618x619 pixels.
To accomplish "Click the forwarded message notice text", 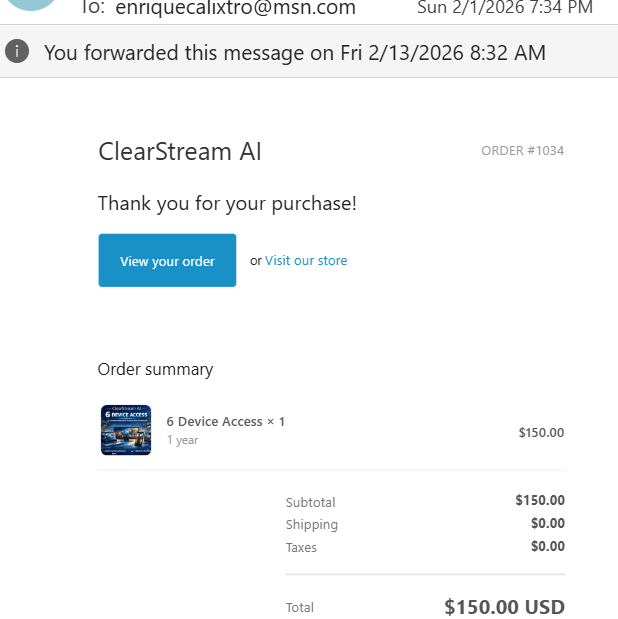I will point(295,52).
